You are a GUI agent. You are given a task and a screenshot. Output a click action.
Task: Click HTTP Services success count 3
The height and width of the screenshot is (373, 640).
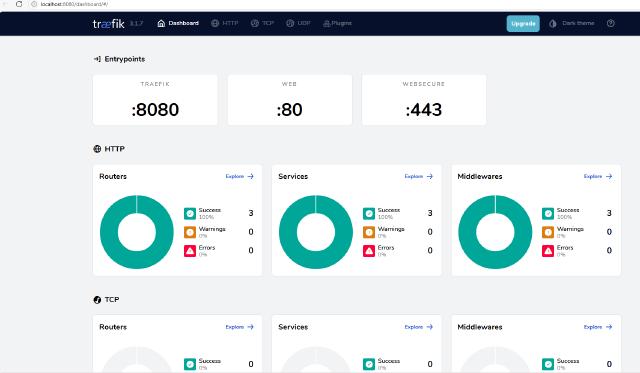pos(430,213)
